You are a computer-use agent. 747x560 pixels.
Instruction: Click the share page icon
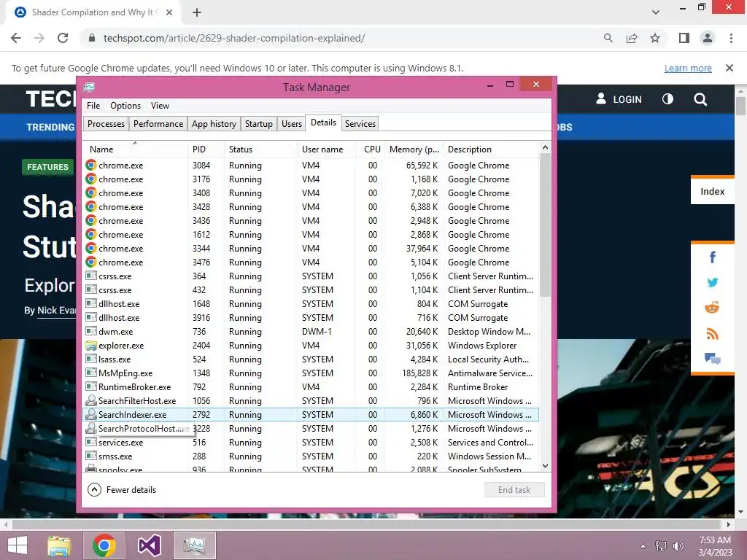tap(632, 38)
